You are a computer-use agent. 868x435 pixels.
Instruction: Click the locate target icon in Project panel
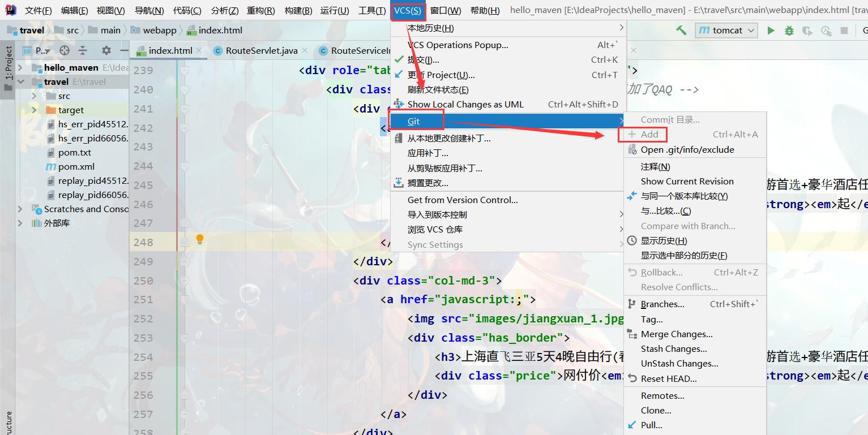pyautogui.click(x=64, y=50)
